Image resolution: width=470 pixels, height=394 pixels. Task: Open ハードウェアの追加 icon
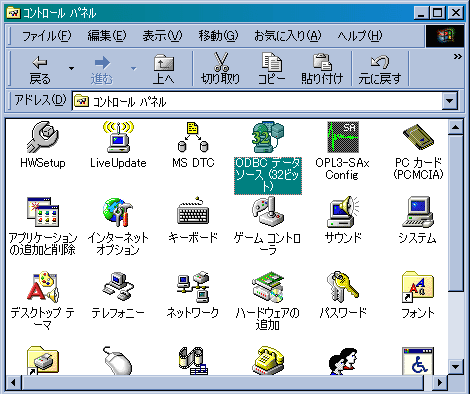coord(268,287)
